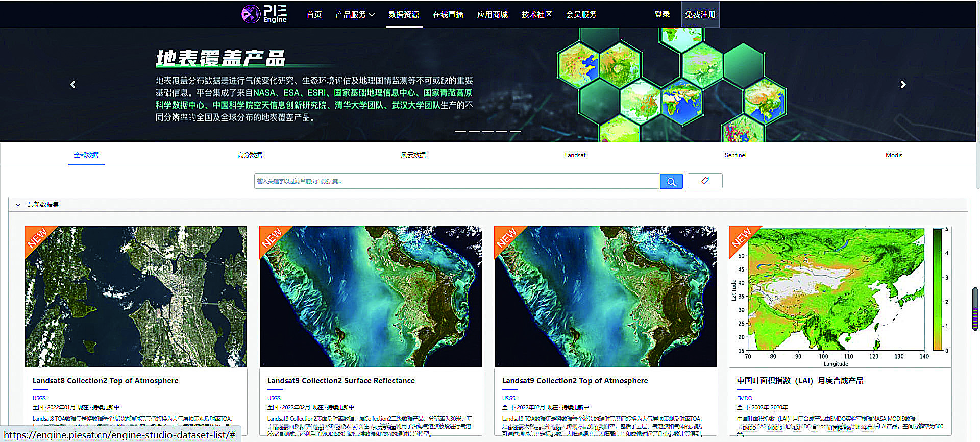Screen dimensions: 980x442
Task: Click the 最新数据集 section header label
Action: (x=43, y=205)
